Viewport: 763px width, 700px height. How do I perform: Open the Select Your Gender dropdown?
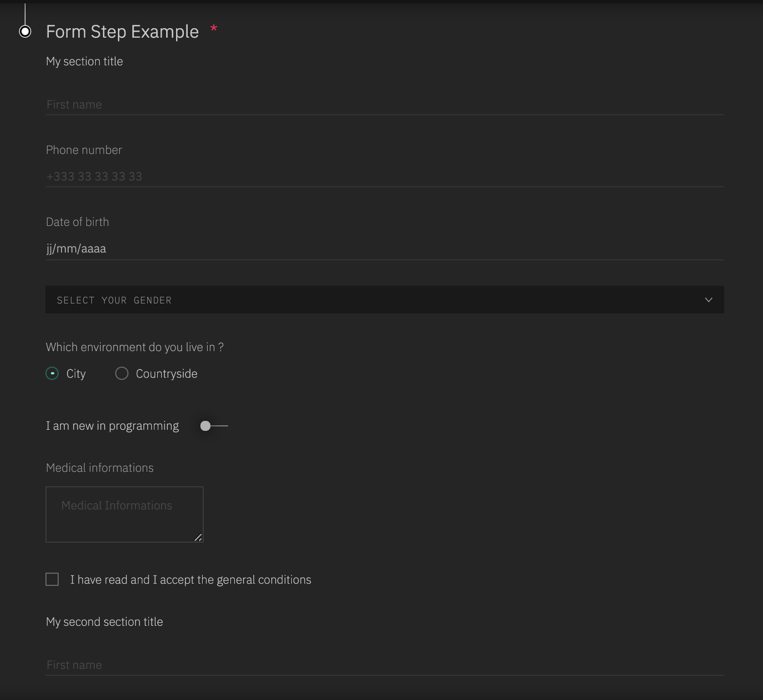[385, 300]
